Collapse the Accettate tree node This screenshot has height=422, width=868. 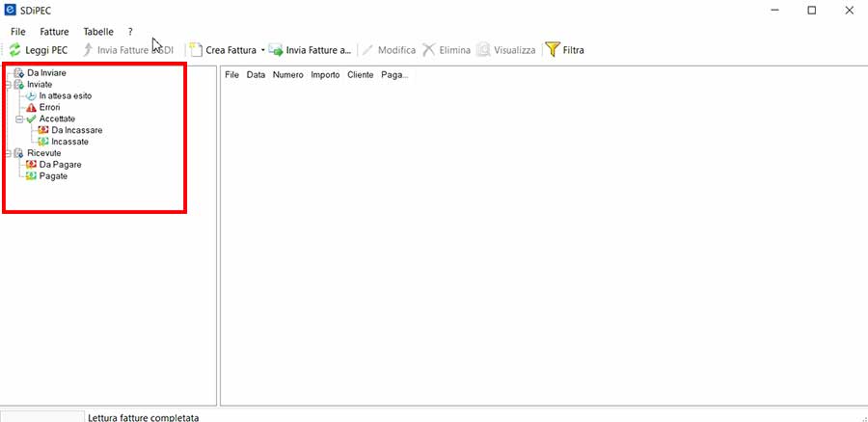(x=19, y=119)
